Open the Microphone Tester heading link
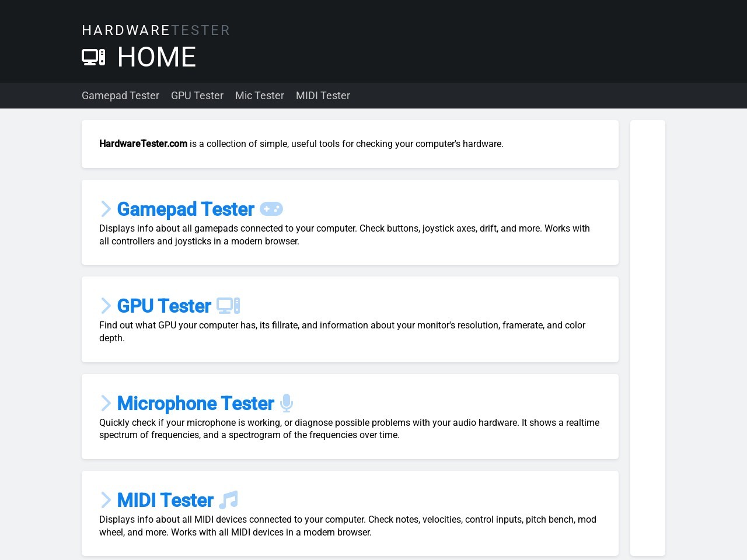This screenshot has width=747, height=560. click(x=196, y=403)
